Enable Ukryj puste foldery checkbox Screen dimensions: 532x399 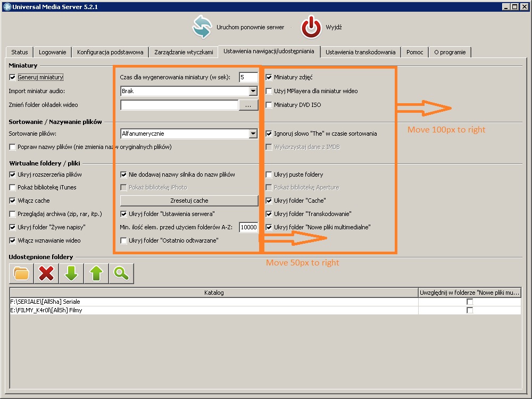point(269,174)
